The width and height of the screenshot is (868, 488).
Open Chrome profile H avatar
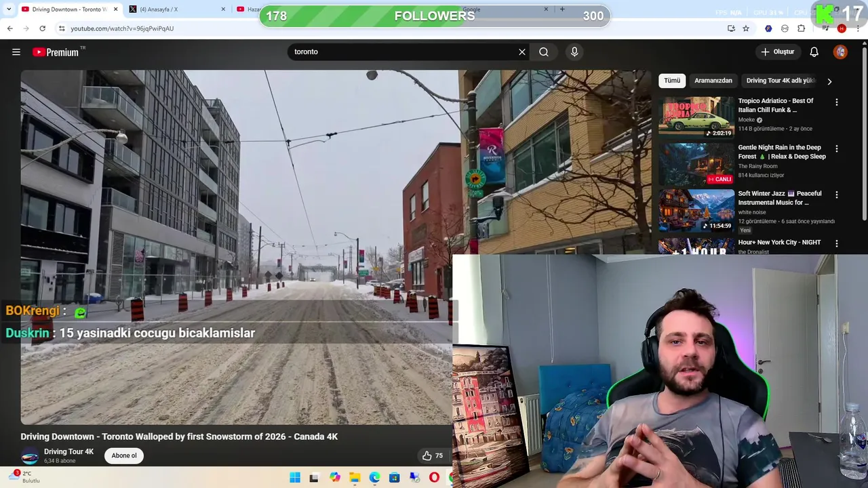pyautogui.click(x=842, y=28)
